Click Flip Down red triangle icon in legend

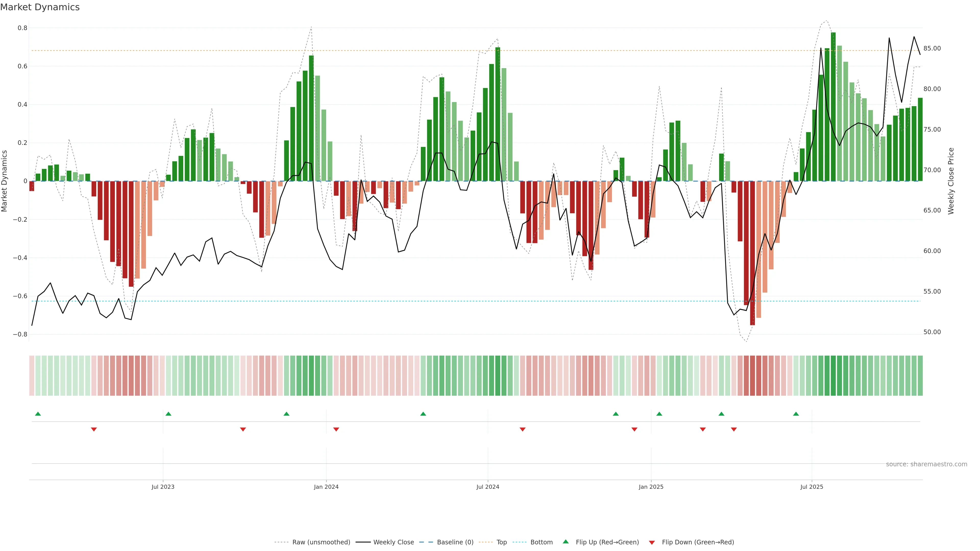point(652,542)
